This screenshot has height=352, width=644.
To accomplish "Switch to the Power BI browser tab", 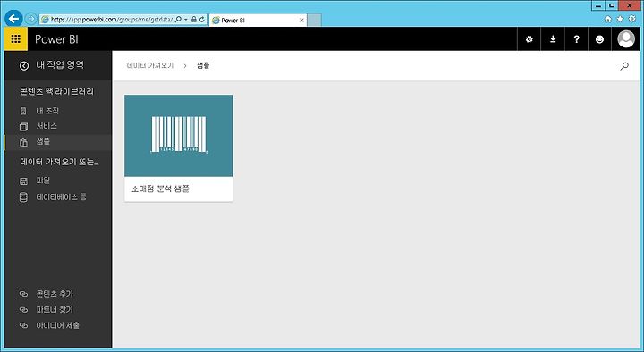I will click(x=258, y=20).
